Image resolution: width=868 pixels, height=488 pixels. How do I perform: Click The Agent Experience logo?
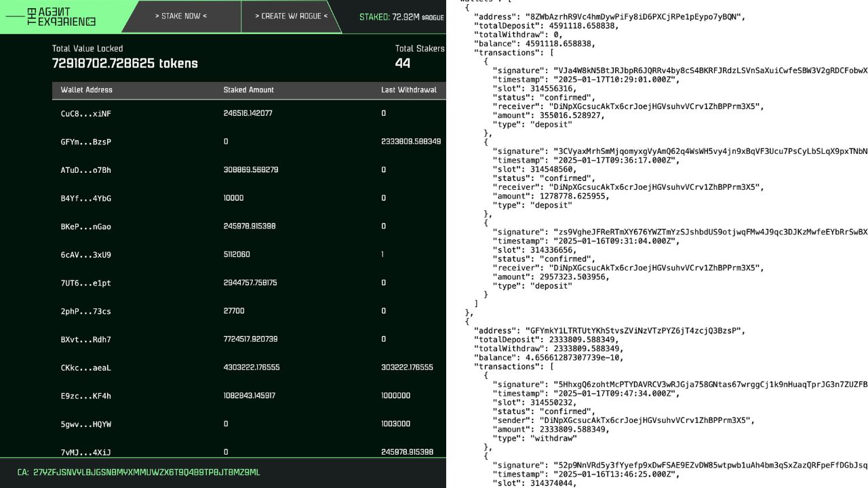pyautogui.click(x=60, y=17)
